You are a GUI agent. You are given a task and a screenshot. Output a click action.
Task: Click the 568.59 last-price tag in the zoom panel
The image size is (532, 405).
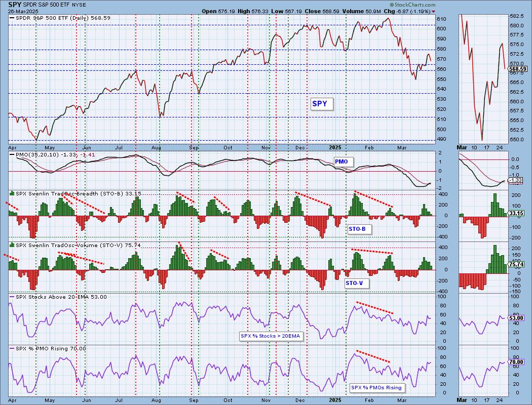[x=518, y=69]
